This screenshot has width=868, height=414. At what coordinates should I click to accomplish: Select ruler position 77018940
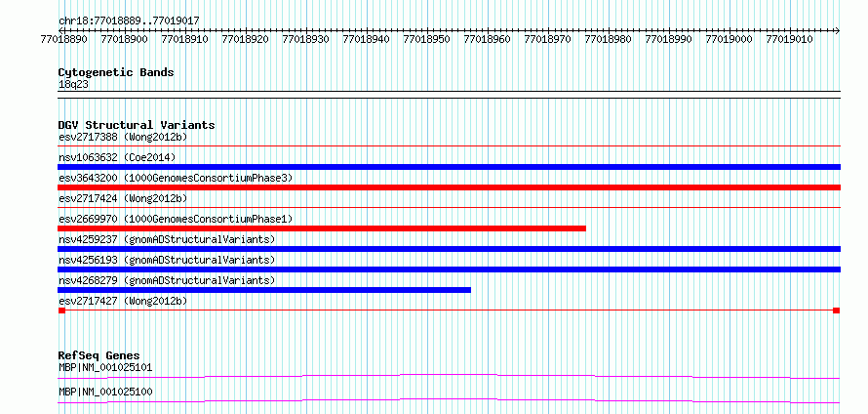(x=366, y=39)
